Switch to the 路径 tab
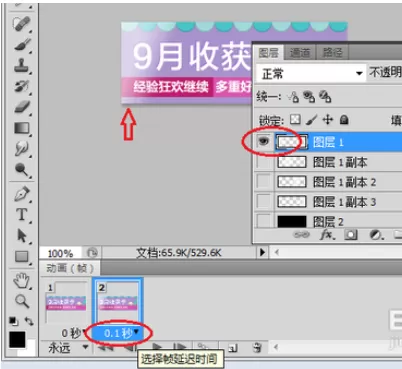 pos(332,53)
